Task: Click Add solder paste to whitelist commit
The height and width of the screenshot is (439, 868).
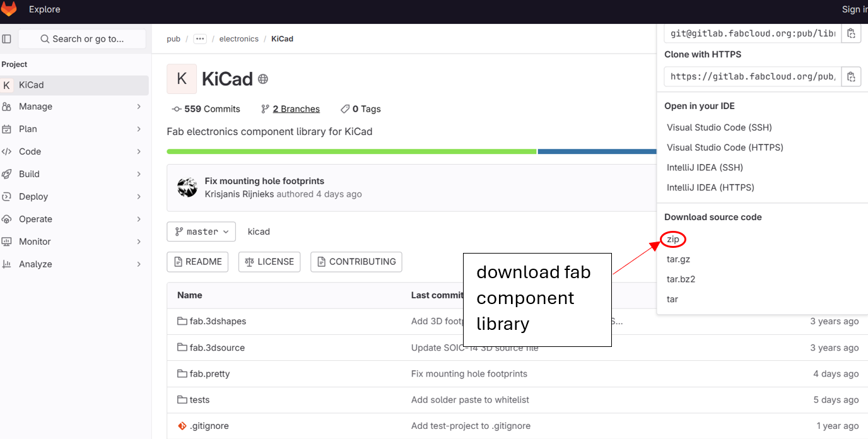Action: 470,400
